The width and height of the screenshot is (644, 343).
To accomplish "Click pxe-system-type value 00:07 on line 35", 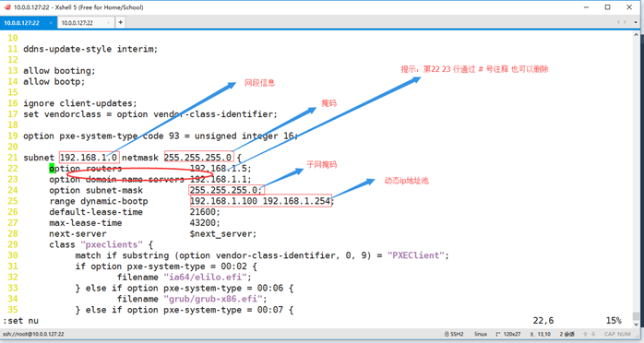I will coord(269,310).
